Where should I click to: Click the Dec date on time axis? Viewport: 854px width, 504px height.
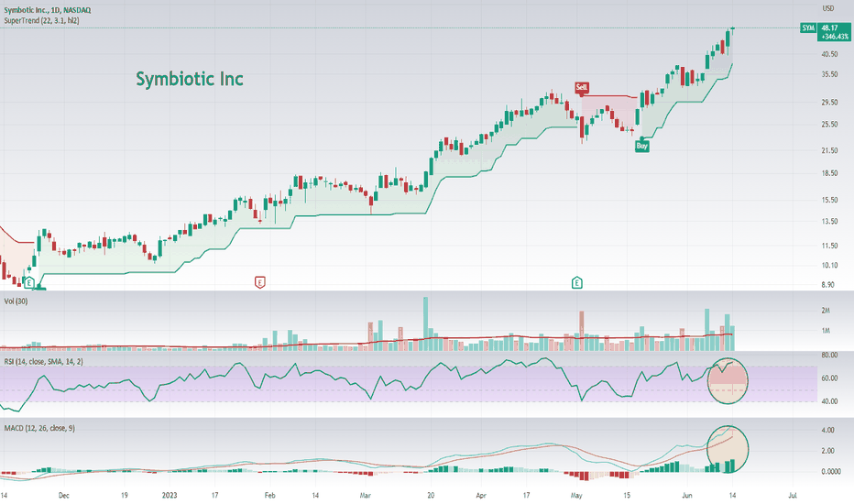pyautogui.click(x=64, y=495)
